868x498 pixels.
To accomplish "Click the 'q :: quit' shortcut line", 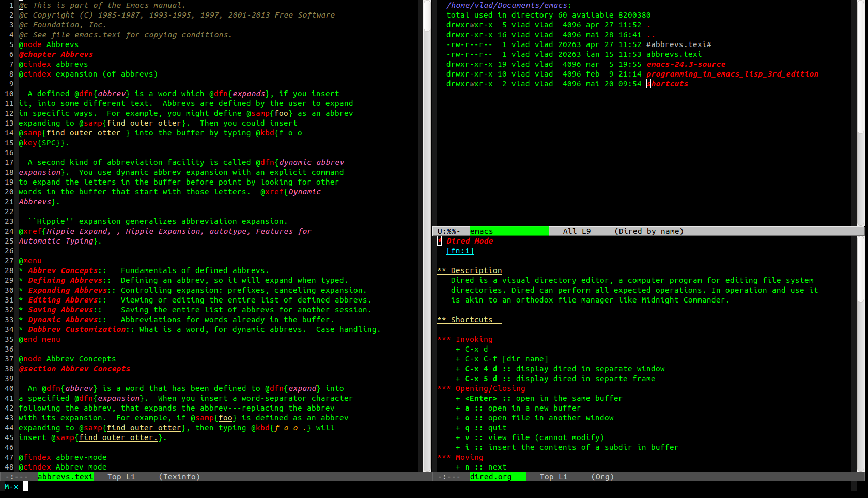I will pyautogui.click(x=481, y=428).
